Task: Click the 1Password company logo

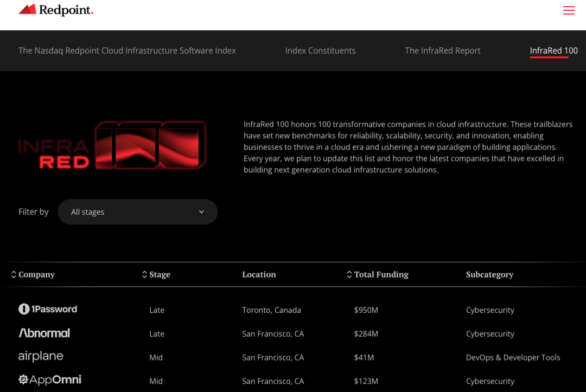Action: [48, 309]
